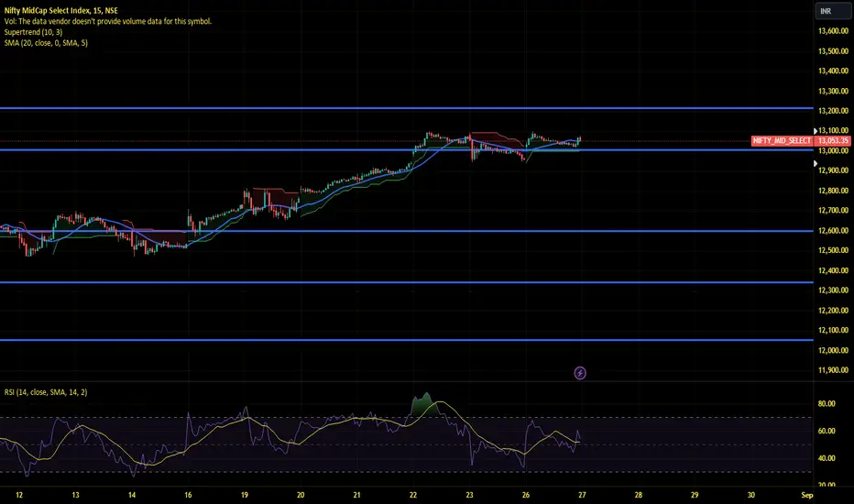This screenshot has width=854, height=504.
Task: Click date label 16 on time axis
Action: pyautogui.click(x=188, y=495)
